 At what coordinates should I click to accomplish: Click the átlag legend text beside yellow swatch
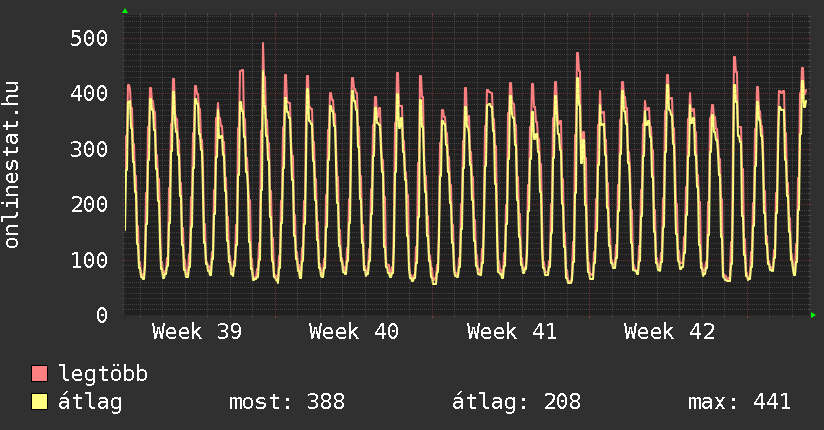tap(91, 402)
